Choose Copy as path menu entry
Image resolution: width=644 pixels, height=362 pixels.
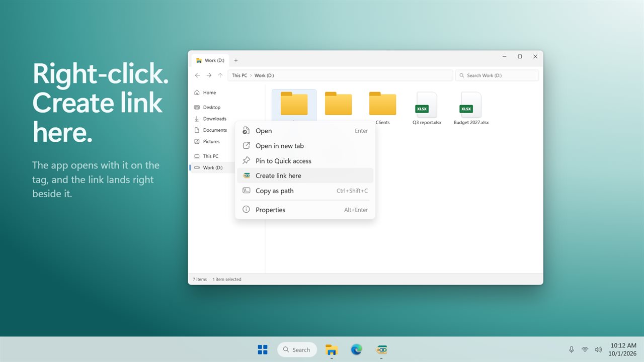coord(305,191)
